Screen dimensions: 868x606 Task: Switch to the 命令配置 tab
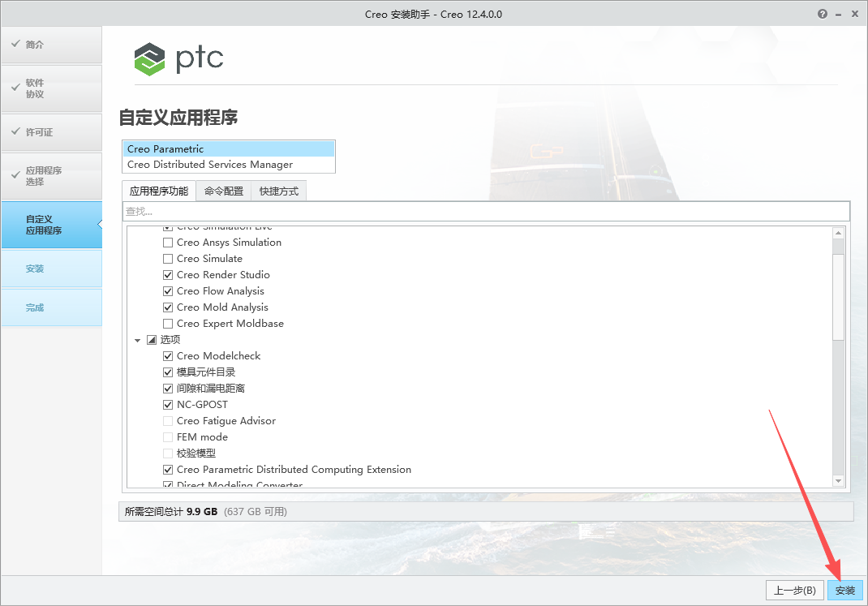click(x=222, y=191)
